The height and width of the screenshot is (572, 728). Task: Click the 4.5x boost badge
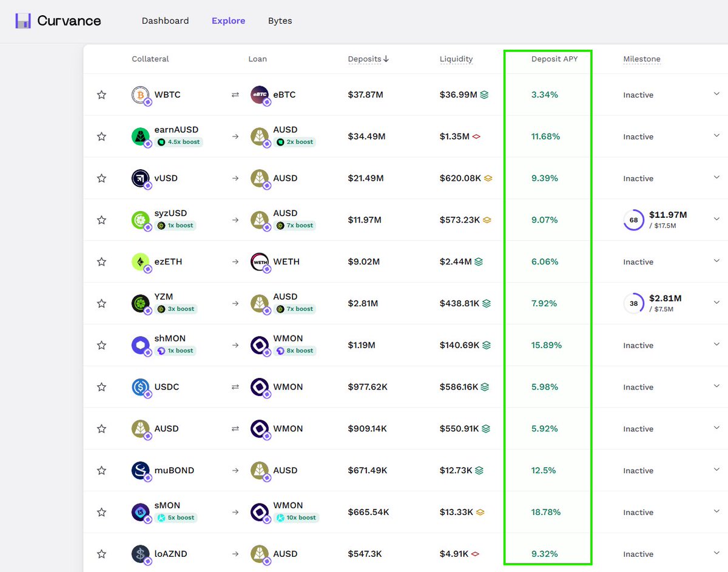179,142
